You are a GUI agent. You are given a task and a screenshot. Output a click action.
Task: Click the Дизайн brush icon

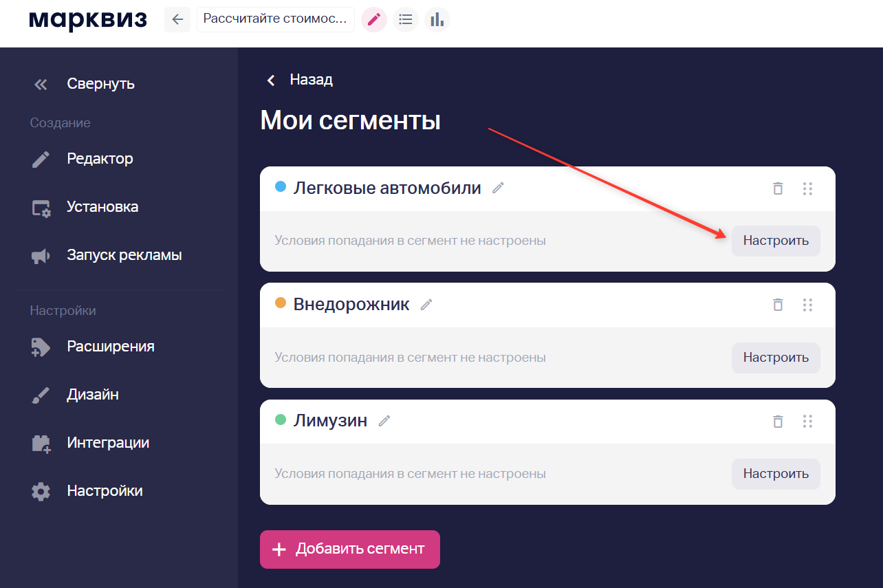[x=41, y=395]
